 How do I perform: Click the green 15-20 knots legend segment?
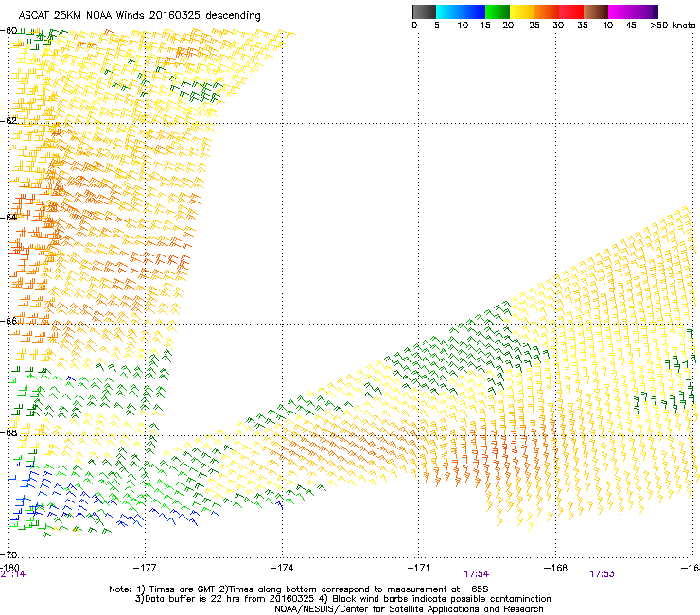498,11
